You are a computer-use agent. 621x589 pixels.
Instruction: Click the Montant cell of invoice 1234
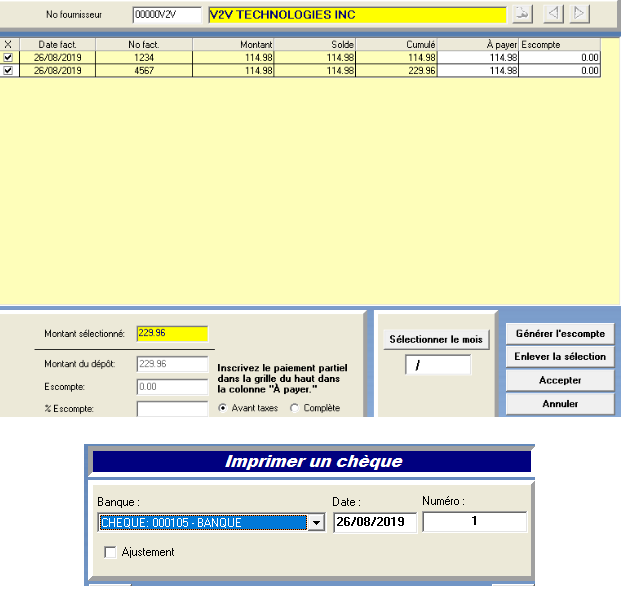pos(233,57)
